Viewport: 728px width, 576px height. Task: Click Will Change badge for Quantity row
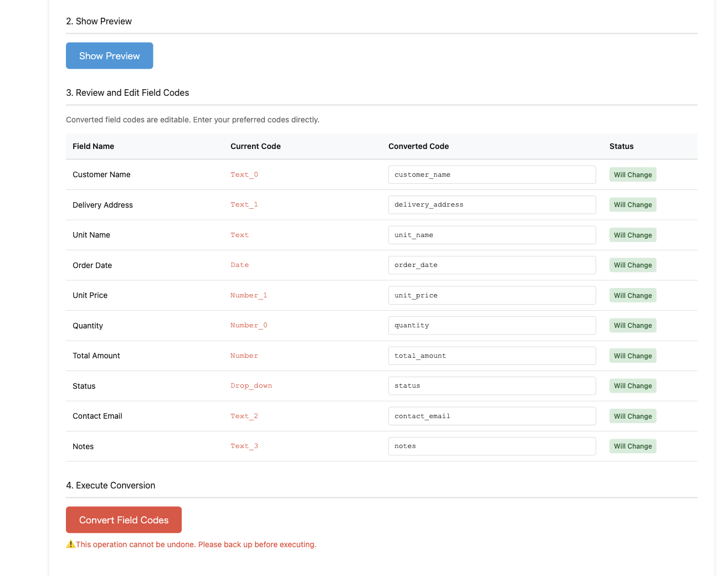click(x=633, y=326)
